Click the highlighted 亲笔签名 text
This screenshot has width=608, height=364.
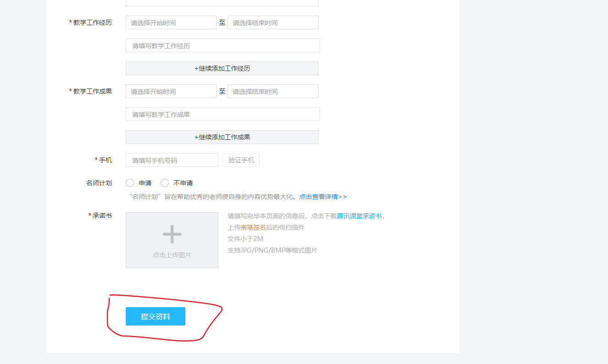[x=253, y=227]
